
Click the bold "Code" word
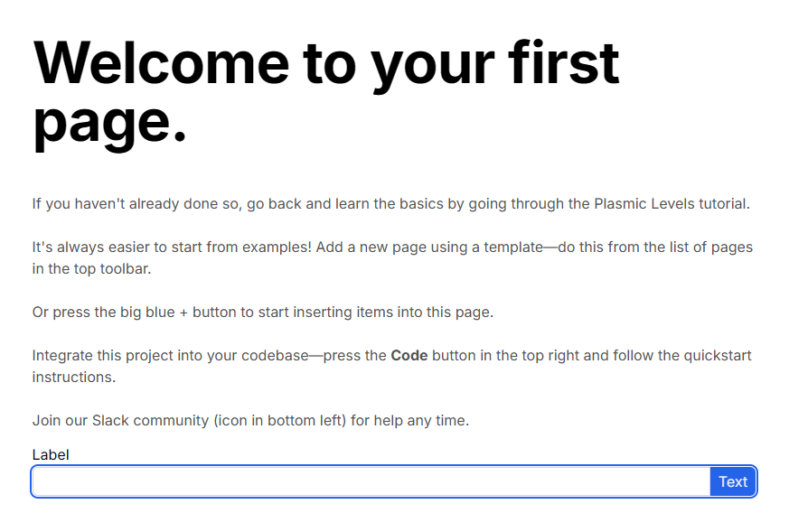pyautogui.click(x=409, y=355)
